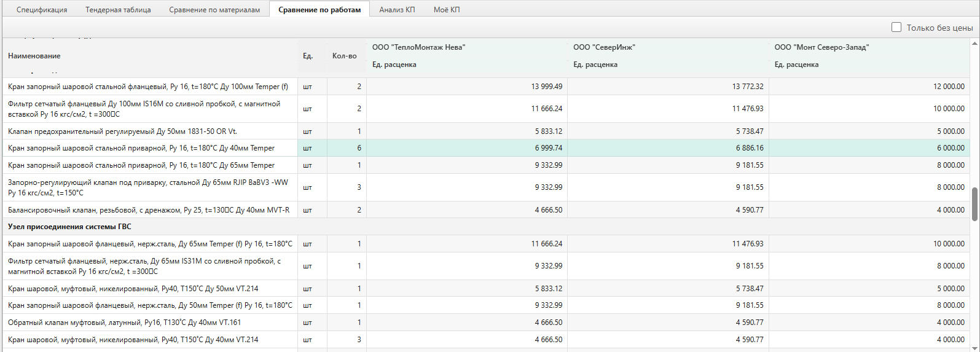
Task: Select the Сравнение по работам tab
Action: click(x=319, y=9)
